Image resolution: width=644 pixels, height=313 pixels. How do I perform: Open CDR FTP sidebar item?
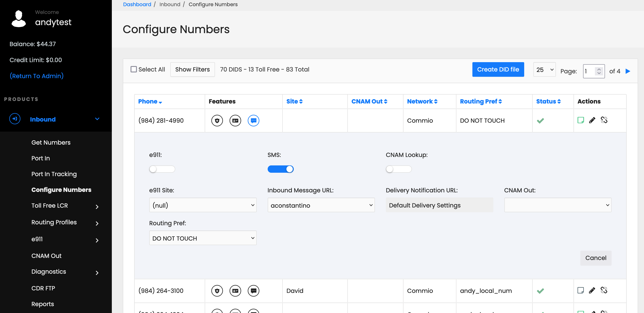(x=43, y=289)
